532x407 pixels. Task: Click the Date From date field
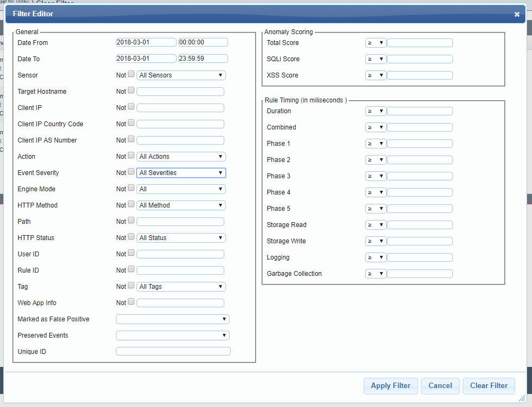[146, 42]
